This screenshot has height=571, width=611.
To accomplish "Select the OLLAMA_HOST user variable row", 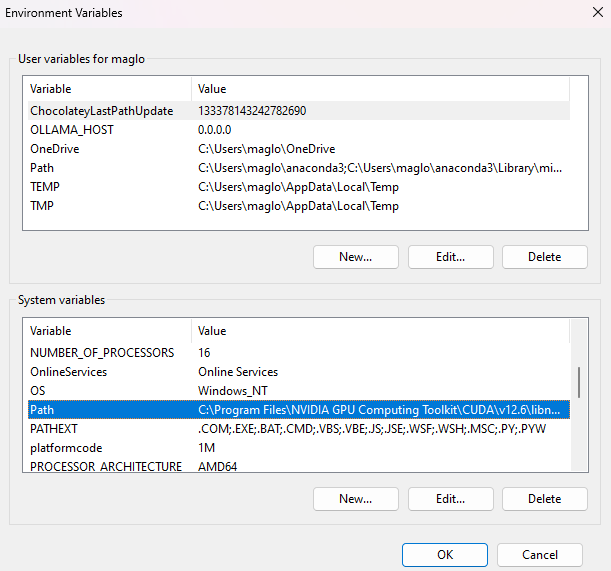I will [299, 130].
